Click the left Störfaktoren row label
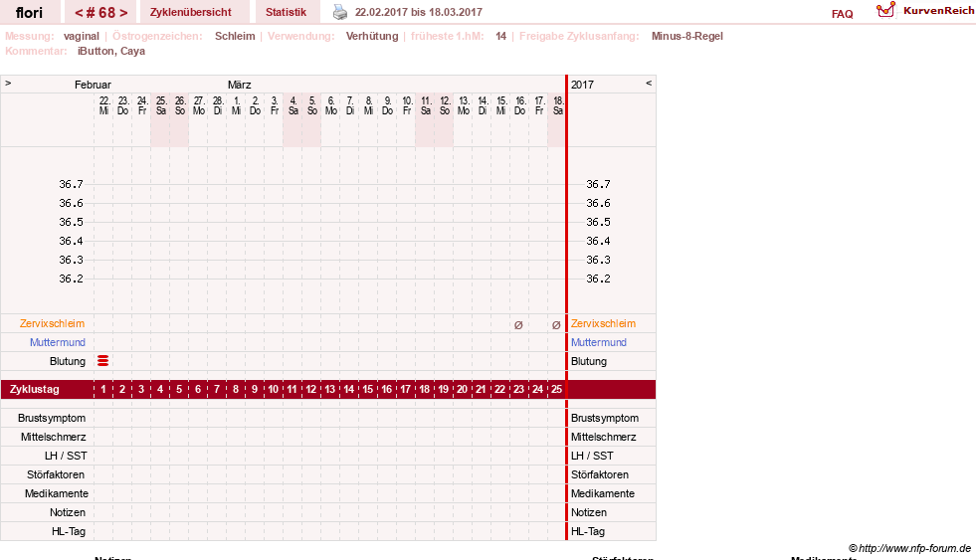 [56, 474]
